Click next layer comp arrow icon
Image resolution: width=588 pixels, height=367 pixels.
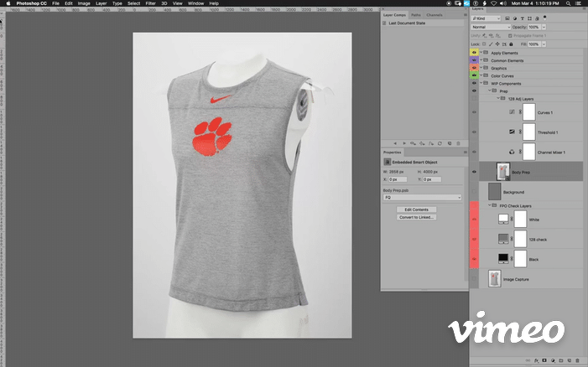(403, 143)
